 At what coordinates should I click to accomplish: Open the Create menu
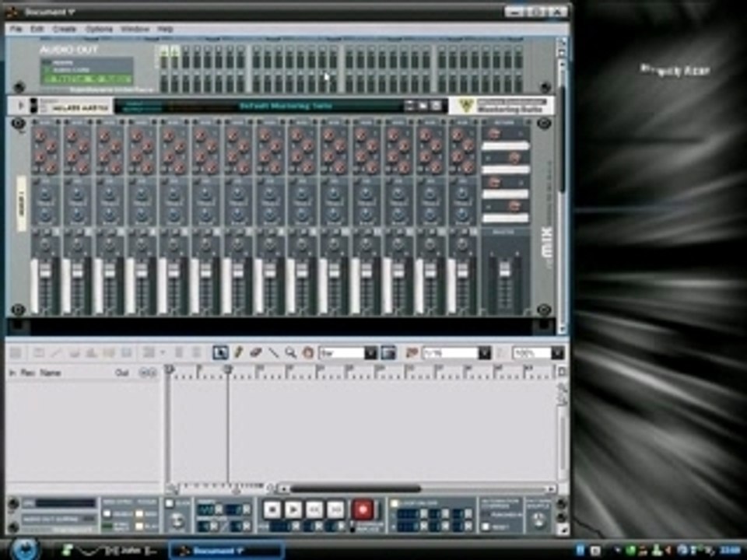click(64, 29)
